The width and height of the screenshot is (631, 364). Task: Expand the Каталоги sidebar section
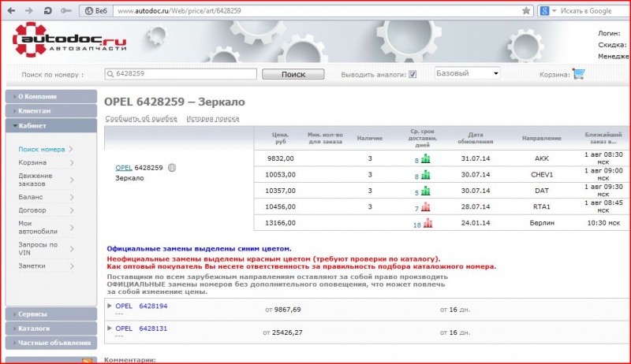click(x=34, y=328)
